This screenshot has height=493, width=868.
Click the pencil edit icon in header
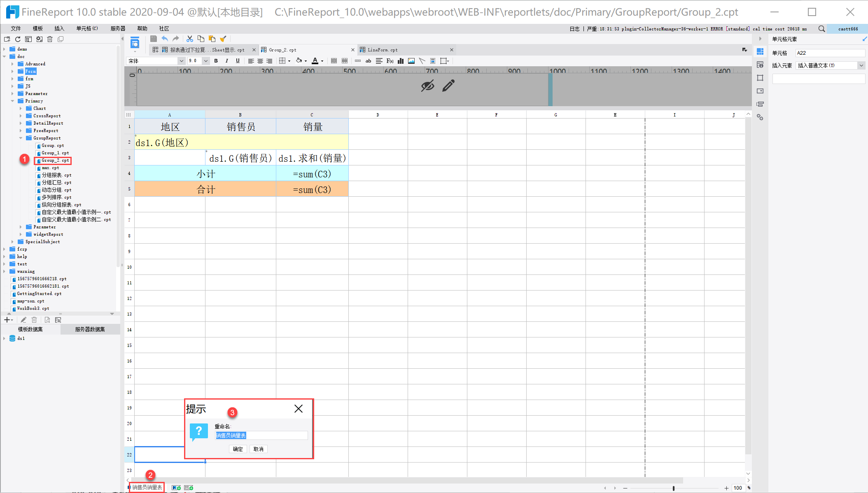pyautogui.click(x=448, y=86)
